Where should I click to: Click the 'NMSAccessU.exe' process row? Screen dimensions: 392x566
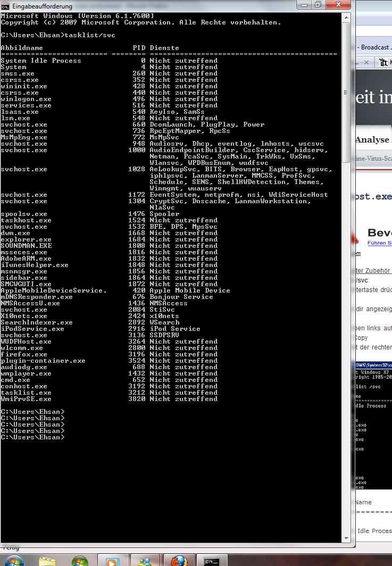pyautogui.click(x=94, y=303)
